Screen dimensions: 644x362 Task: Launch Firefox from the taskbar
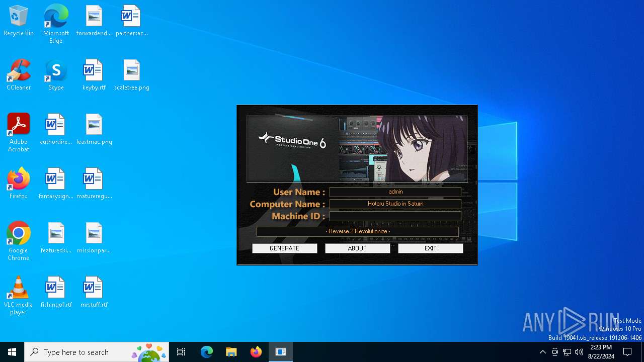(256, 352)
